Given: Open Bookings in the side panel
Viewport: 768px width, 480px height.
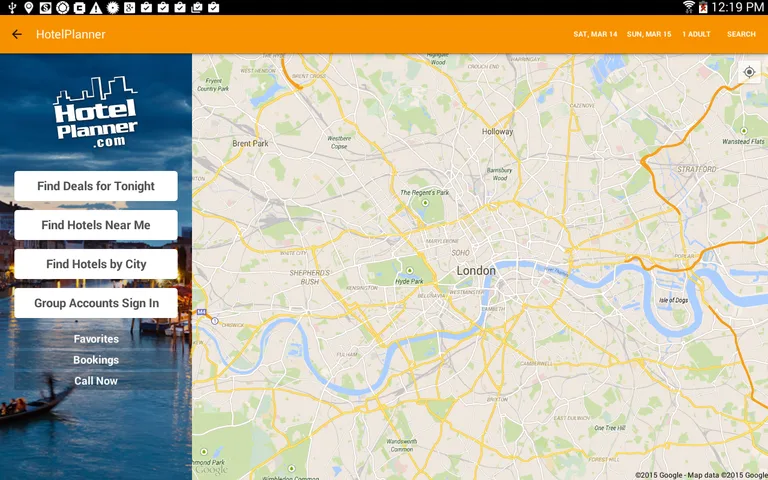Looking at the screenshot, I should tap(96, 360).
